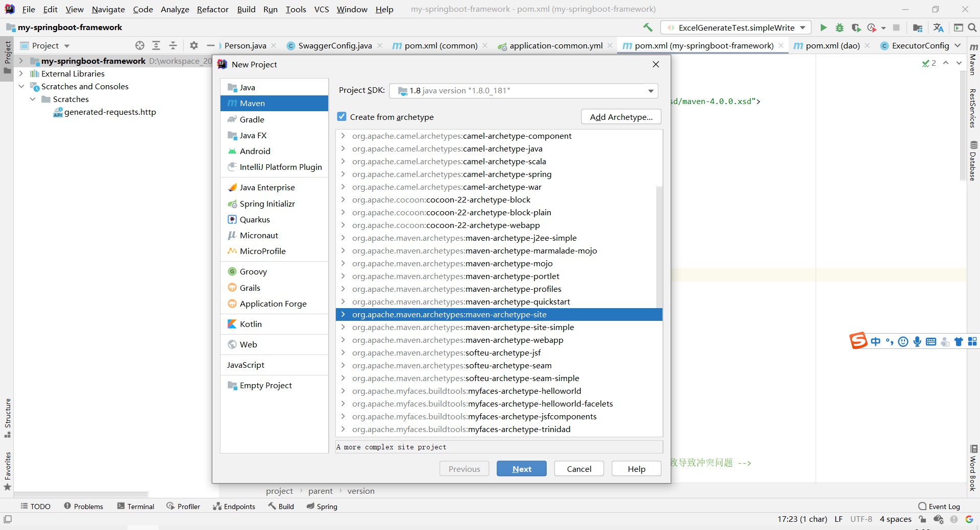980x530 pixels.
Task: Open the Structure tool window
Action: pos(8,418)
